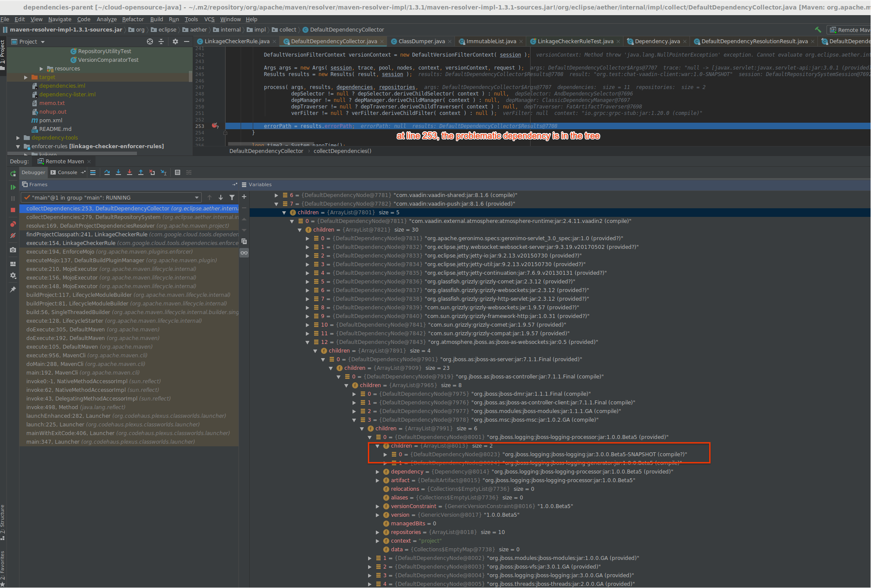Stop the running debug process
871x588 pixels.
(13, 209)
